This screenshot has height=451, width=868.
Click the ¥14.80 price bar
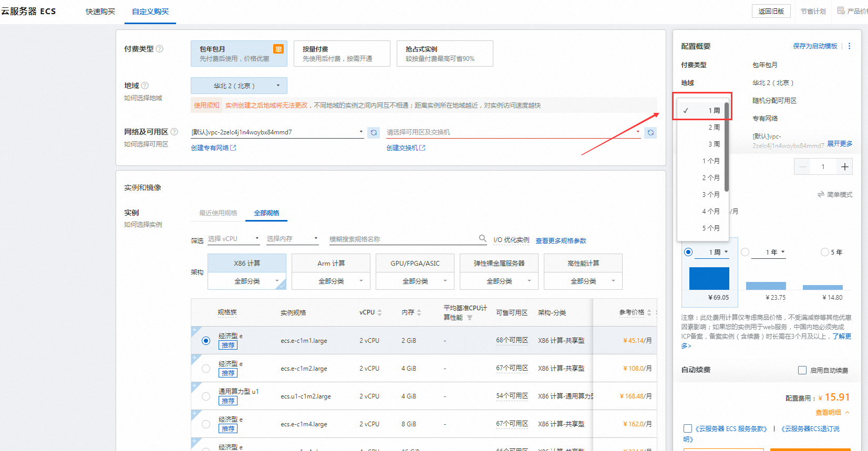823,287
